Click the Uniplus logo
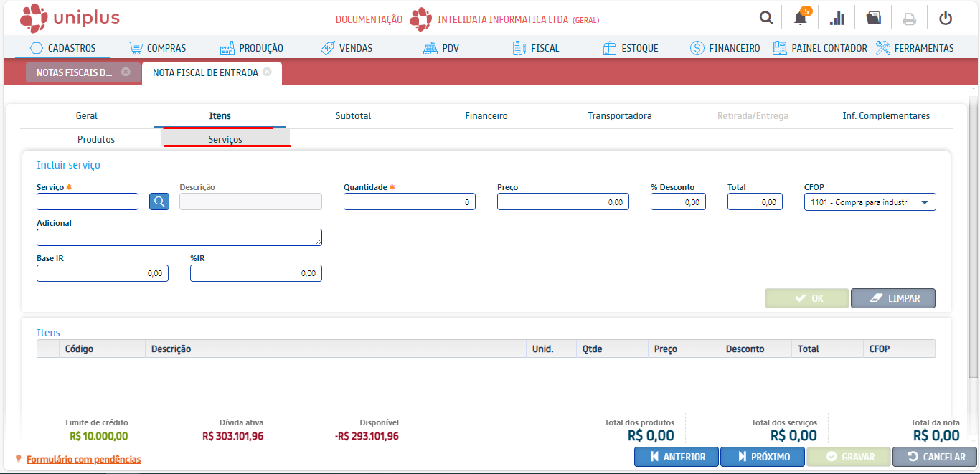 click(70, 19)
